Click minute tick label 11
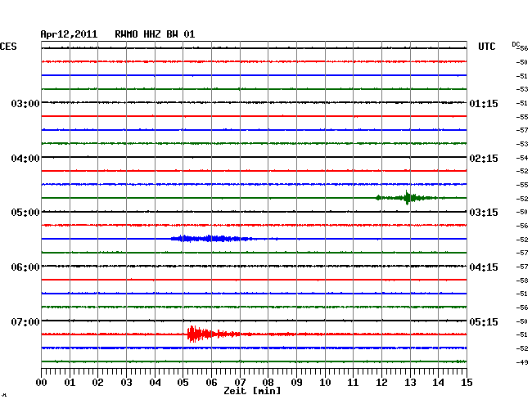The height and width of the screenshot is (404, 532). click(353, 383)
